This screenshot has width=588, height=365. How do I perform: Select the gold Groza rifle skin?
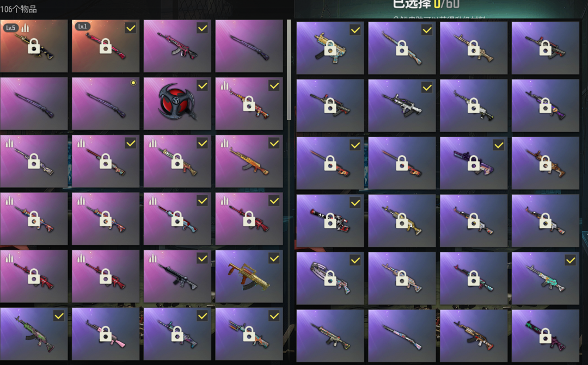click(249, 276)
